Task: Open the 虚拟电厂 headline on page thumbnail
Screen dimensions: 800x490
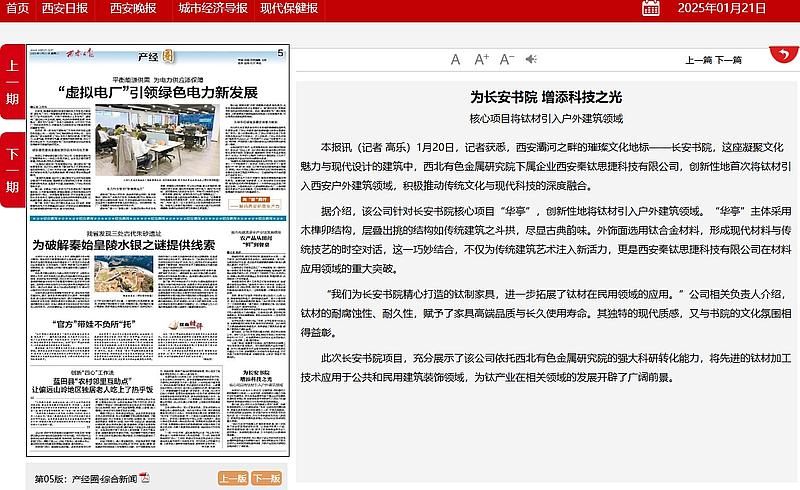Action: pos(158,92)
